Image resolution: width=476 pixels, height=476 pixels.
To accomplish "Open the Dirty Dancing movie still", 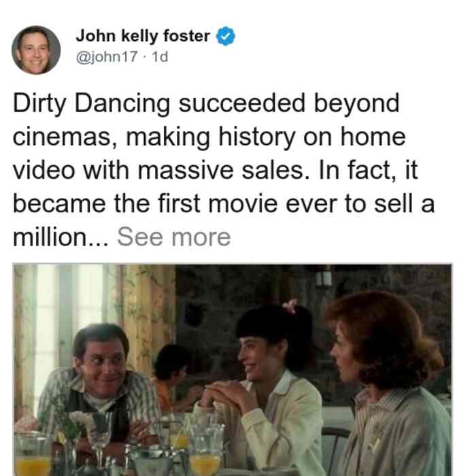I will pyautogui.click(x=233, y=370).
